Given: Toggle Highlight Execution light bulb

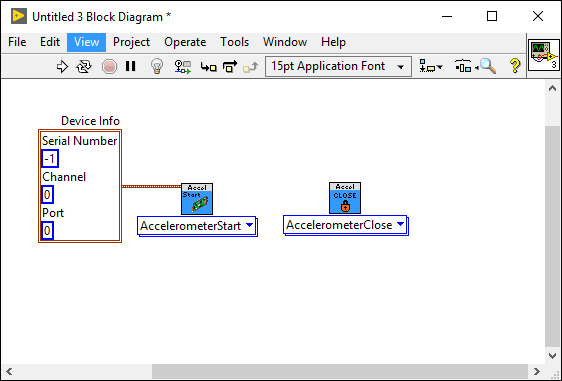Looking at the screenshot, I should pyautogui.click(x=157, y=66).
